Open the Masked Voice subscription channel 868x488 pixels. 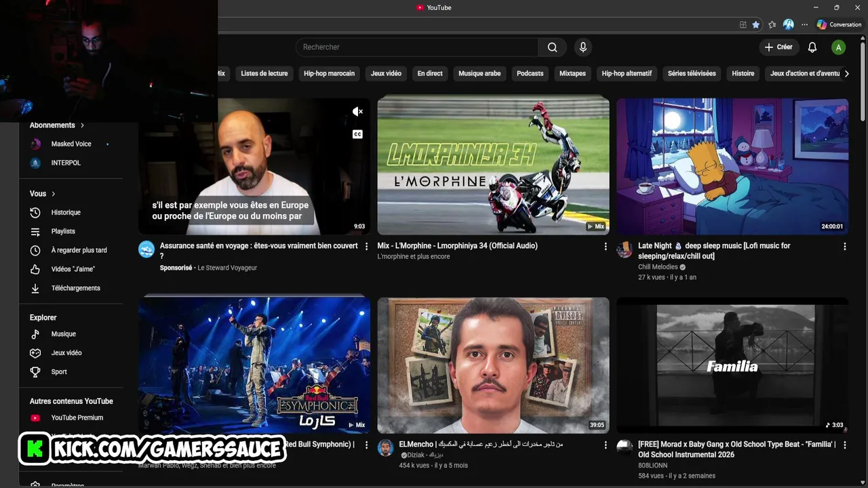click(x=71, y=144)
